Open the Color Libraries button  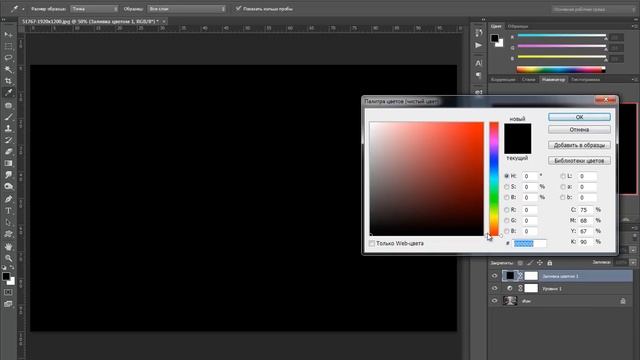point(579,161)
